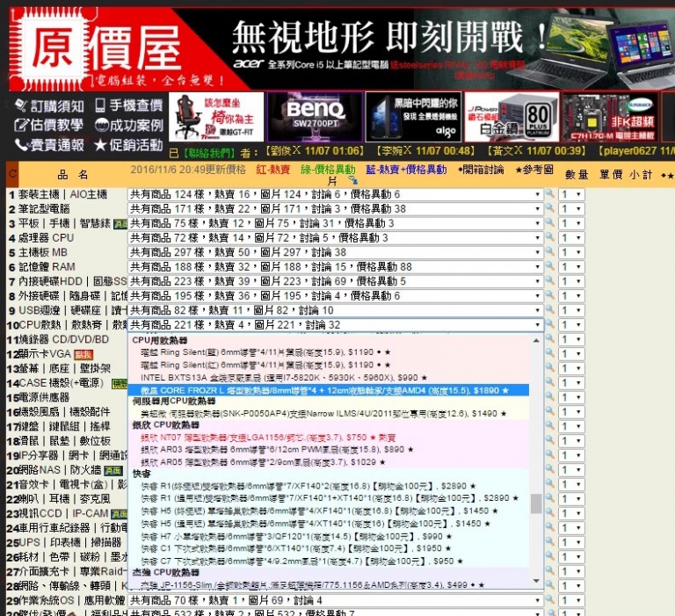This screenshot has width=675, height=616.
Task: Click magnifier icon for CASE 機殼 row
Action: click(x=549, y=382)
